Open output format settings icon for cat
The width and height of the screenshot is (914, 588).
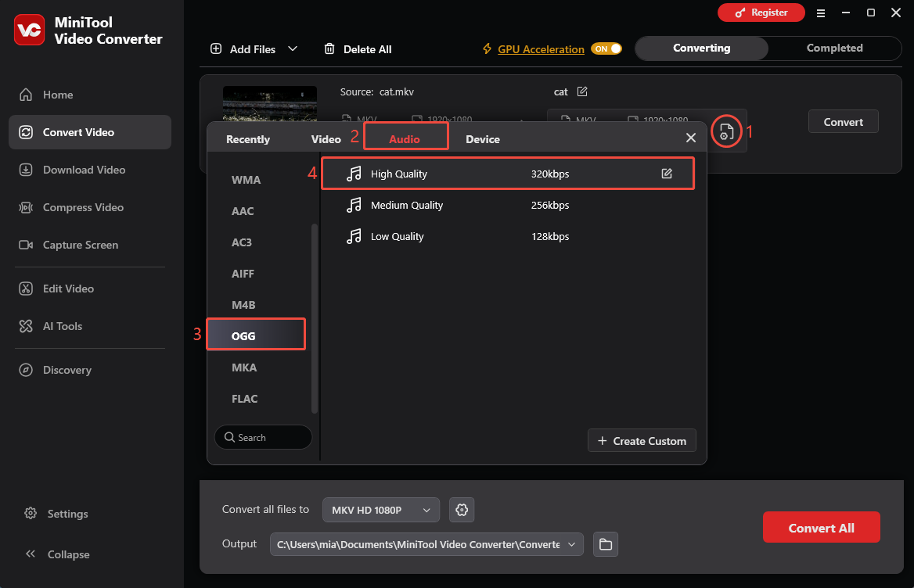pyautogui.click(x=726, y=131)
